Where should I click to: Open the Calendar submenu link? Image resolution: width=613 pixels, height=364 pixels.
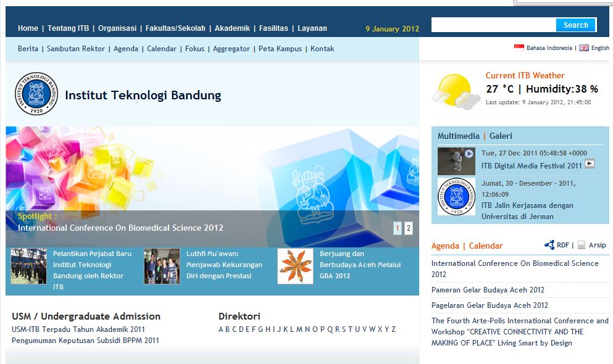pos(162,48)
